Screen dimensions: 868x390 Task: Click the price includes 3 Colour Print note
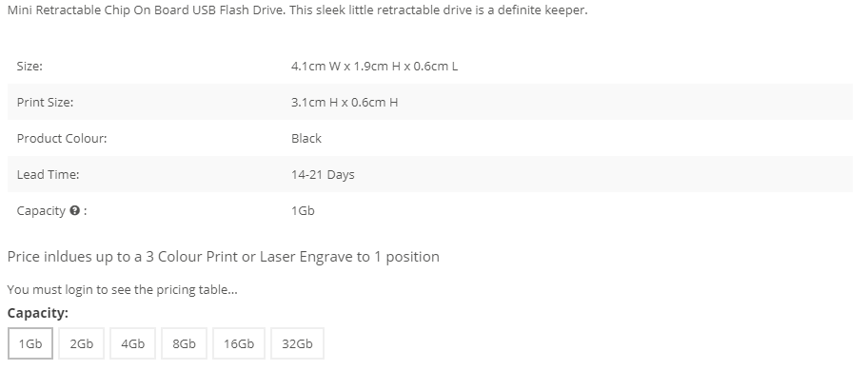coord(223,257)
